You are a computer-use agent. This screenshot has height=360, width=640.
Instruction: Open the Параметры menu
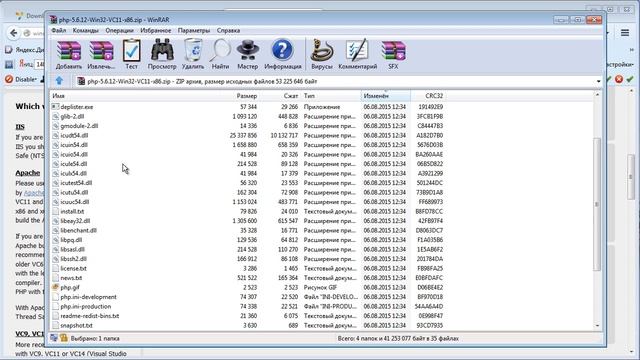point(194,31)
